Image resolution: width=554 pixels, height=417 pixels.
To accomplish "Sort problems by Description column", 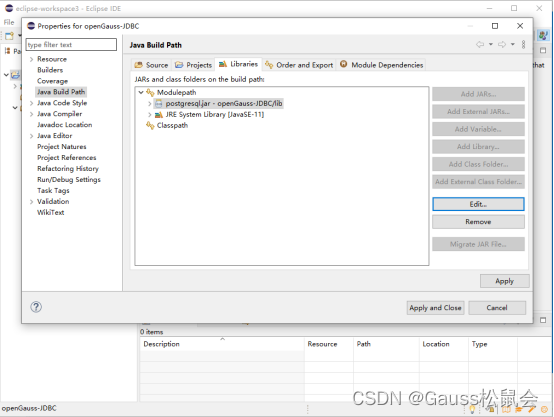I will (x=222, y=344).
